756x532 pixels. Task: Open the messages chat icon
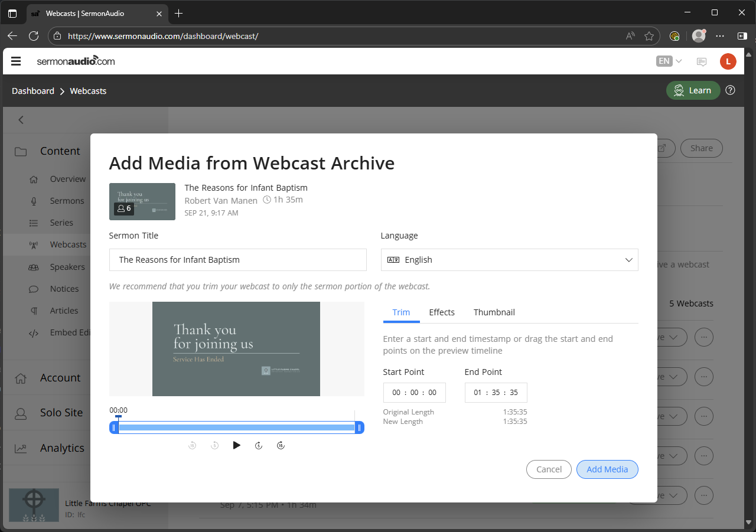coord(702,61)
